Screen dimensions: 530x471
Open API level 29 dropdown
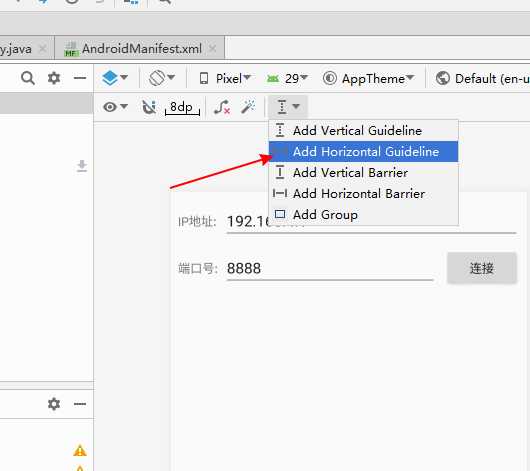(x=287, y=78)
